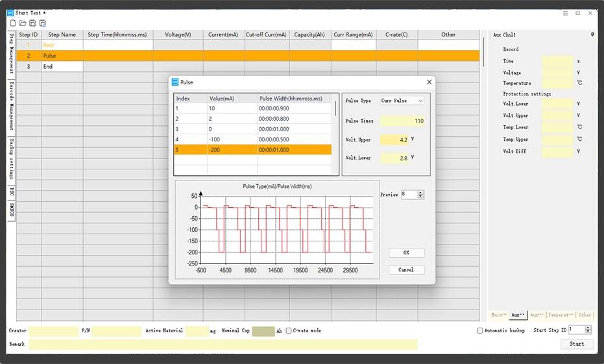
Task: Close the Pulse dialog with X
Action: [429, 82]
